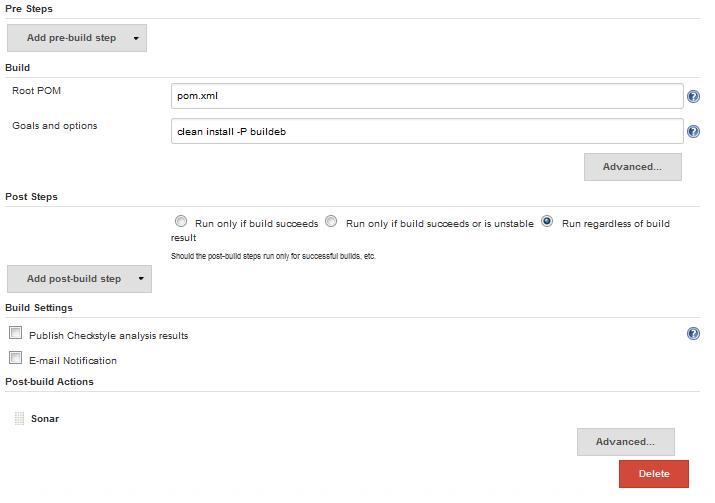
Task: Open the Add post-build step dropdown
Action: click(79, 279)
